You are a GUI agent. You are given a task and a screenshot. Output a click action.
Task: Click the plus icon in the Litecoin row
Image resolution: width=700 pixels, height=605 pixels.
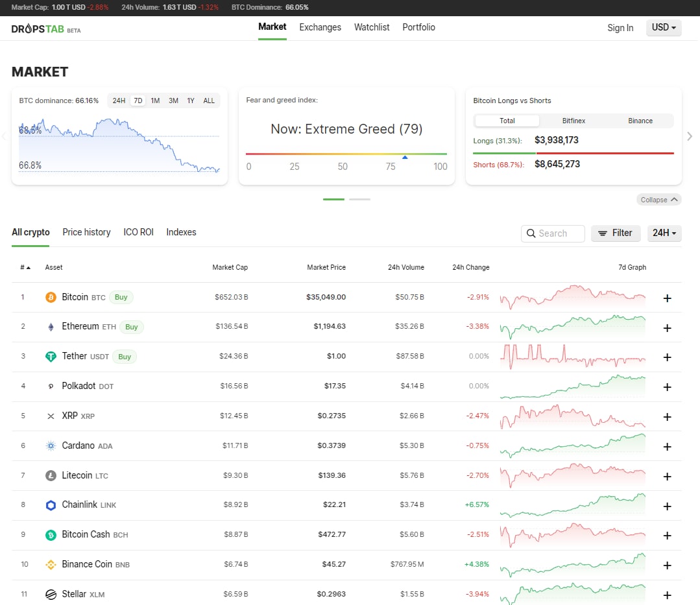667,477
